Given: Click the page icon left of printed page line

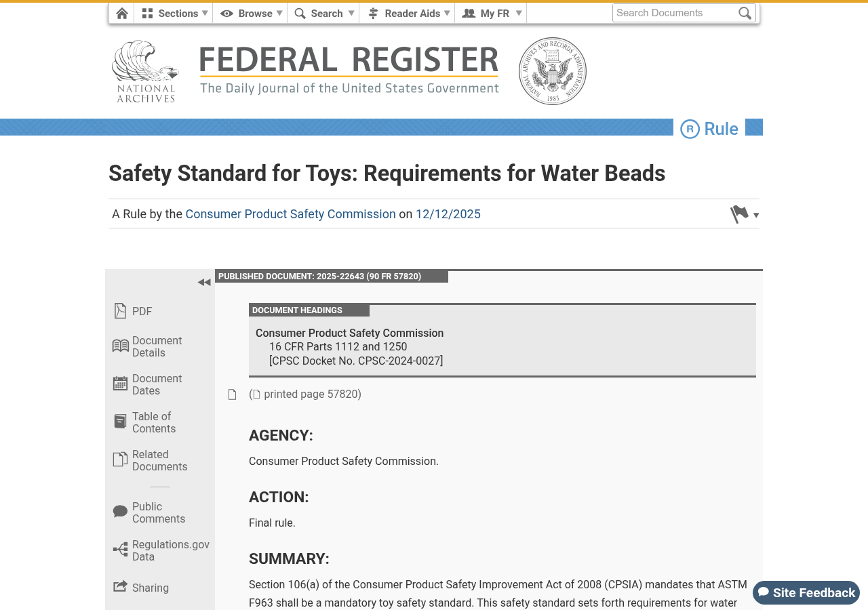Looking at the screenshot, I should tap(233, 394).
